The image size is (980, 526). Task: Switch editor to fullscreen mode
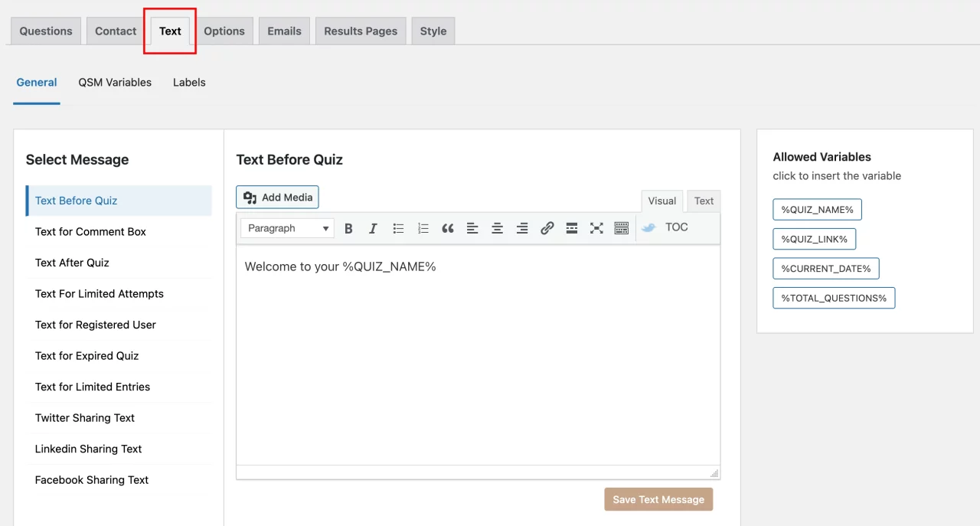pyautogui.click(x=596, y=227)
